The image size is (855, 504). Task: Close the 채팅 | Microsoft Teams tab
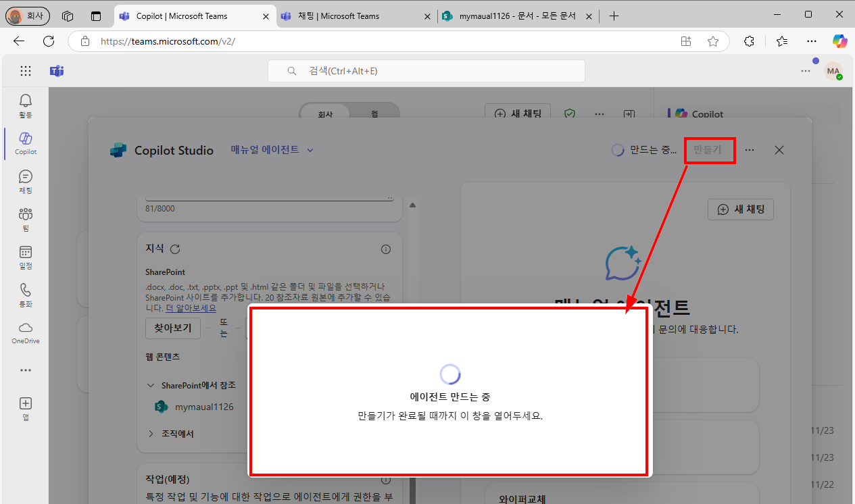[426, 16]
